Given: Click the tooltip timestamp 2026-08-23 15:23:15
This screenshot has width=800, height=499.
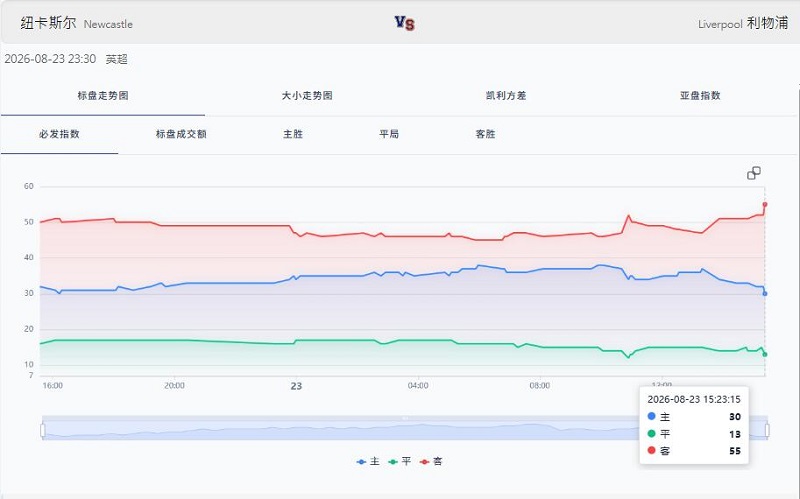Looking at the screenshot, I should coord(694,399).
